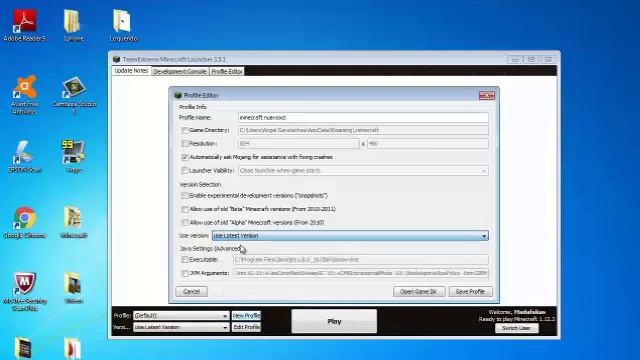Open the Use version dropdown

click(x=350, y=236)
